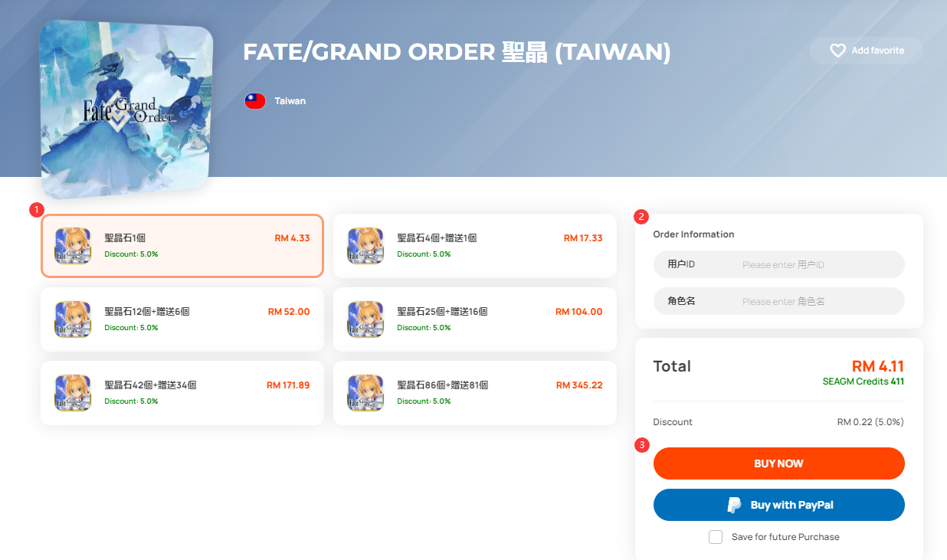Focus the 角色名 input field
This screenshot has height=560, width=947.
(x=778, y=301)
